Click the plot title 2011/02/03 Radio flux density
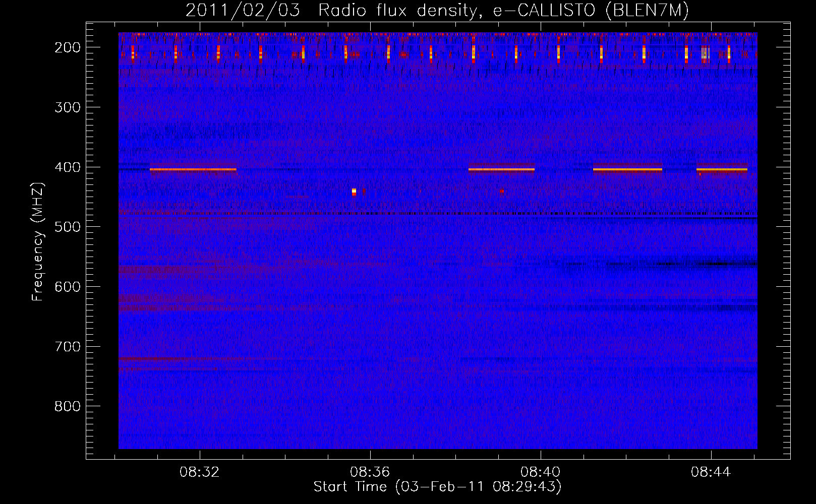Screen dimensions: 816x504 coord(437,10)
